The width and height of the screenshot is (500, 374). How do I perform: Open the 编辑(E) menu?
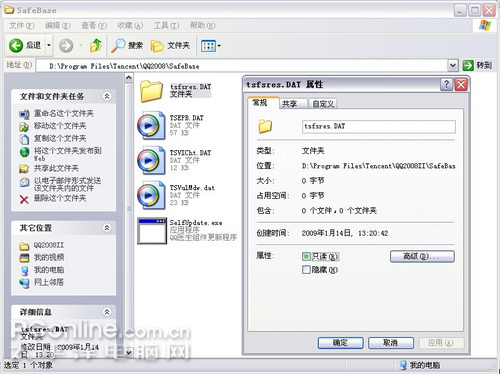(58, 25)
